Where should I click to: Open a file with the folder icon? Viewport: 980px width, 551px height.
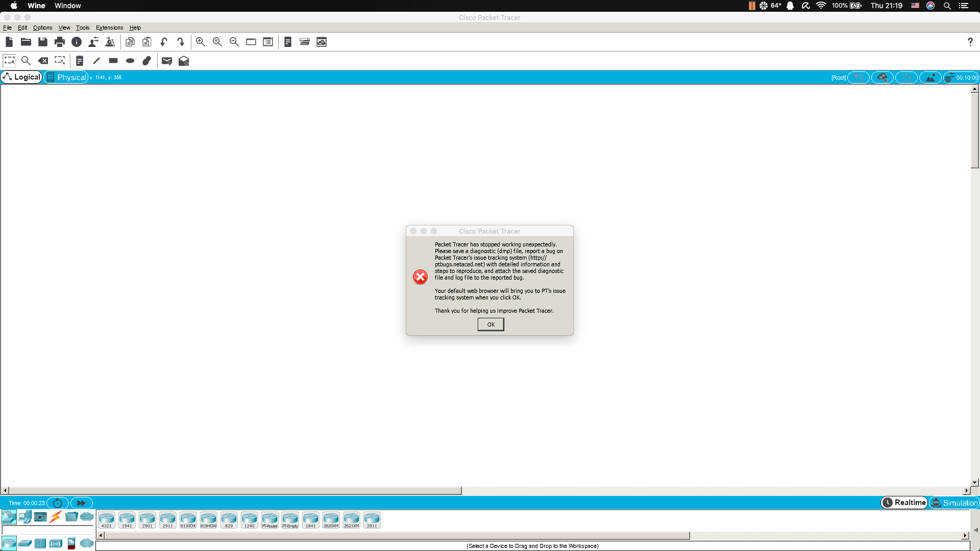tap(26, 42)
